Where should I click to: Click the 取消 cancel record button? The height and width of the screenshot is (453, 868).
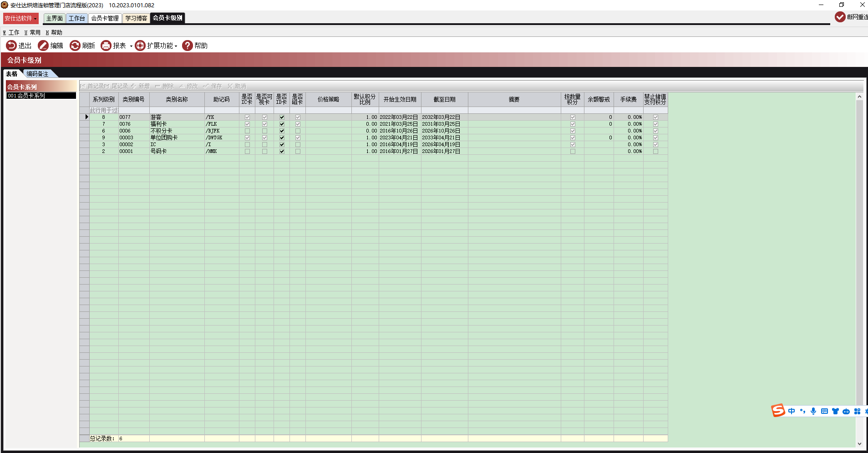pos(237,86)
